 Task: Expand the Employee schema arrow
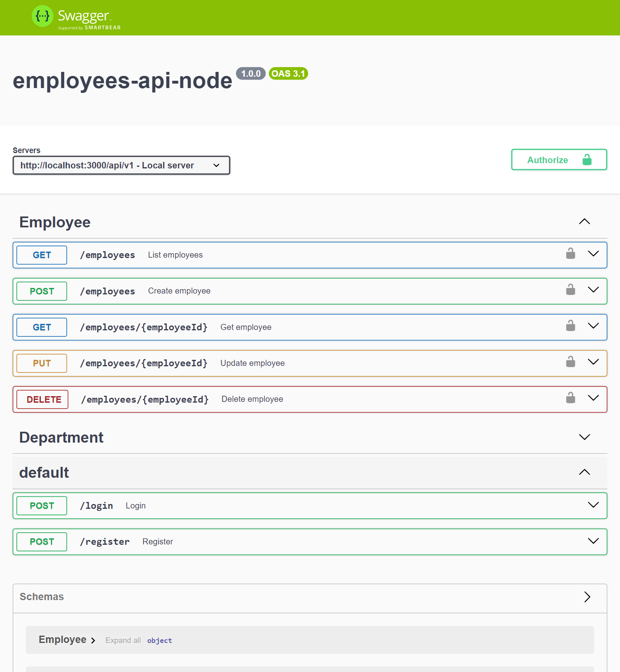[x=93, y=640]
